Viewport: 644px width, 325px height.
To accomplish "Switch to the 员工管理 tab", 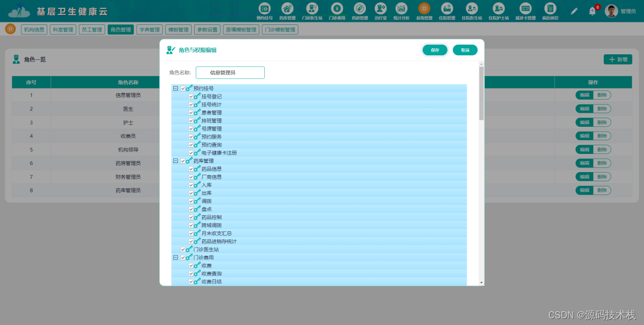I will [x=92, y=29].
